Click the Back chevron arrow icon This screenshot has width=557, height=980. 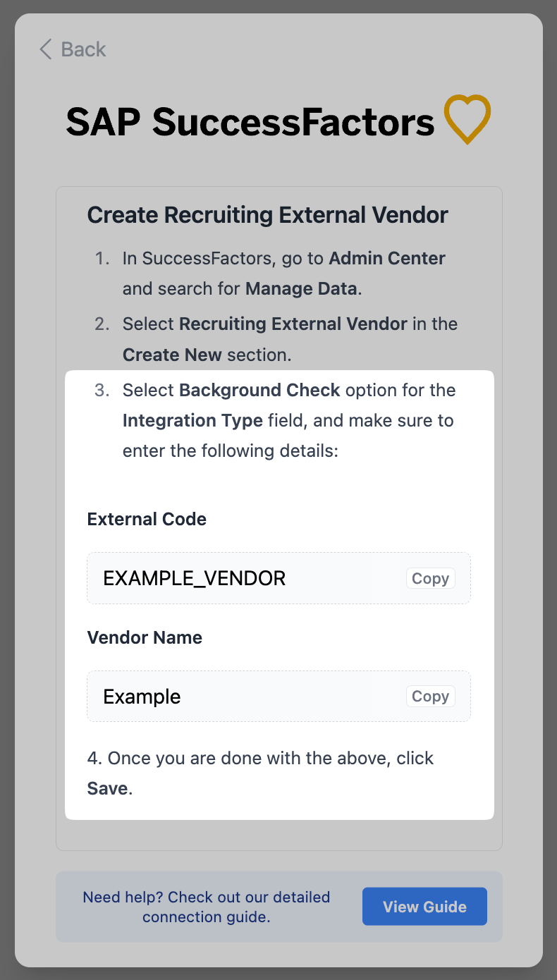pos(46,49)
